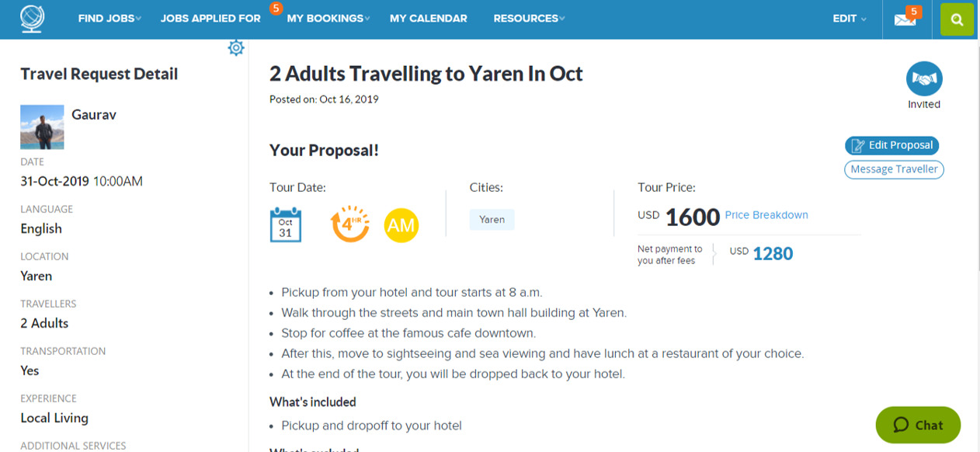Expand the My Bookings dropdown
980x452 pixels.
(x=328, y=19)
